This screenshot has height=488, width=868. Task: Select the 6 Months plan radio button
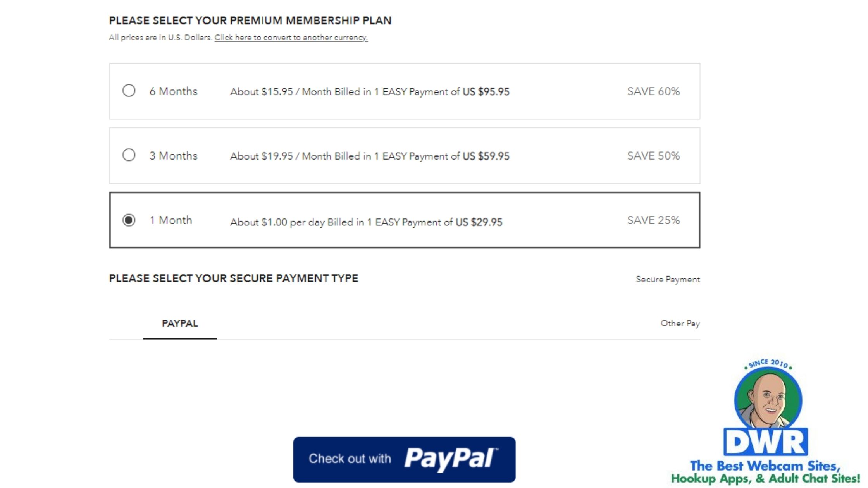click(129, 91)
